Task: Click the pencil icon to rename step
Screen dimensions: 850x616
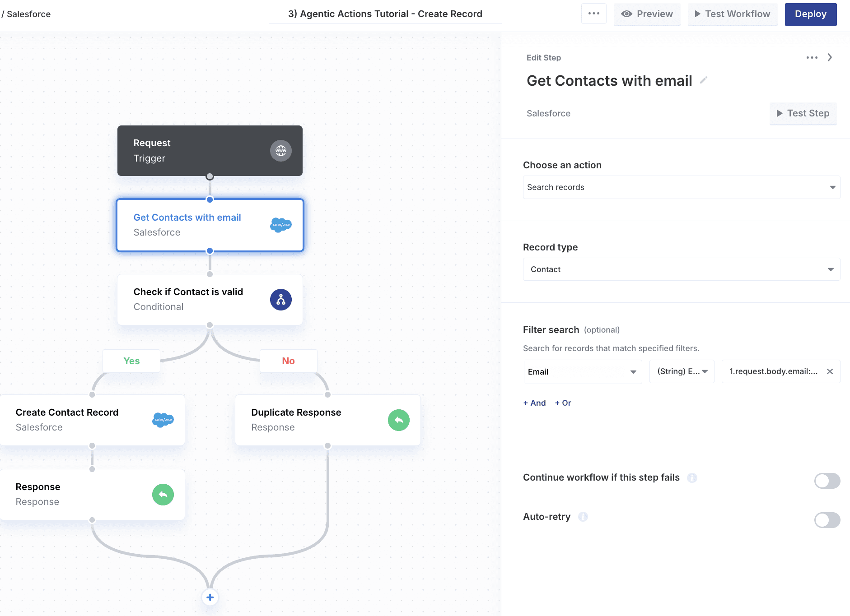Action: point(703,80)
